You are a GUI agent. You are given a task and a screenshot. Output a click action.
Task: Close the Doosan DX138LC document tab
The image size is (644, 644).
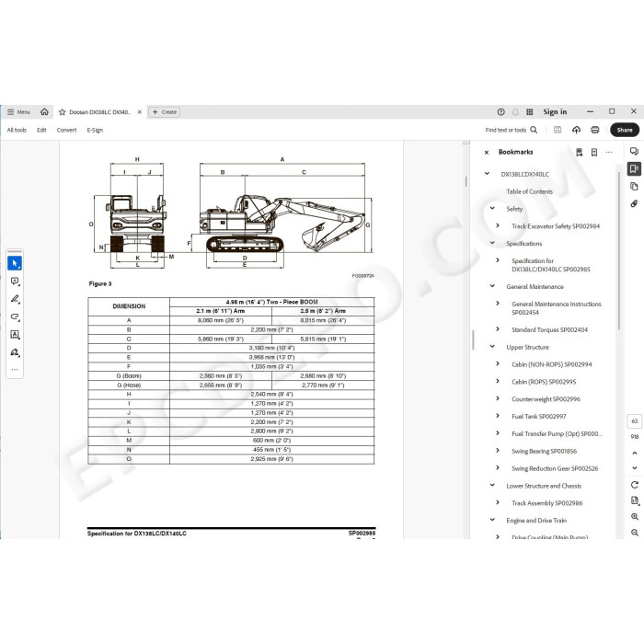(x=140, y=112)
